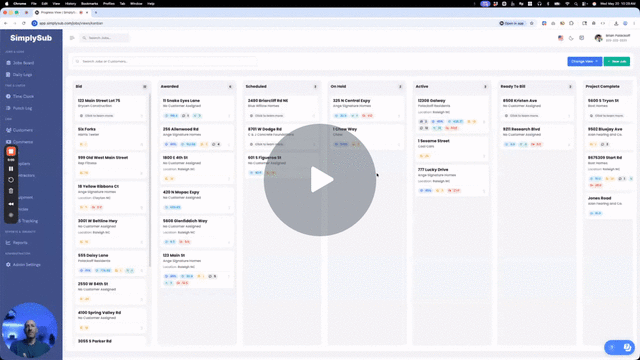Open the 8701 W Dodge Rd card
Viewport: 640px width, 360px height.
[x=282, y=137]
